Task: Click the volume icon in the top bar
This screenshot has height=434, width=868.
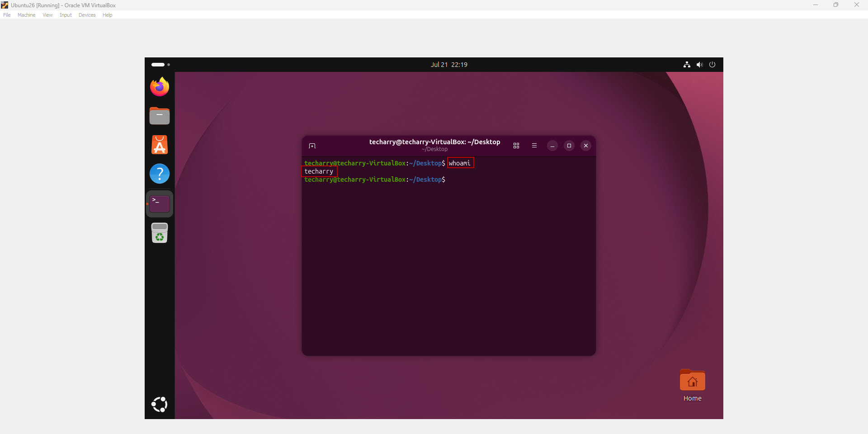Action: tap(699, 65)
